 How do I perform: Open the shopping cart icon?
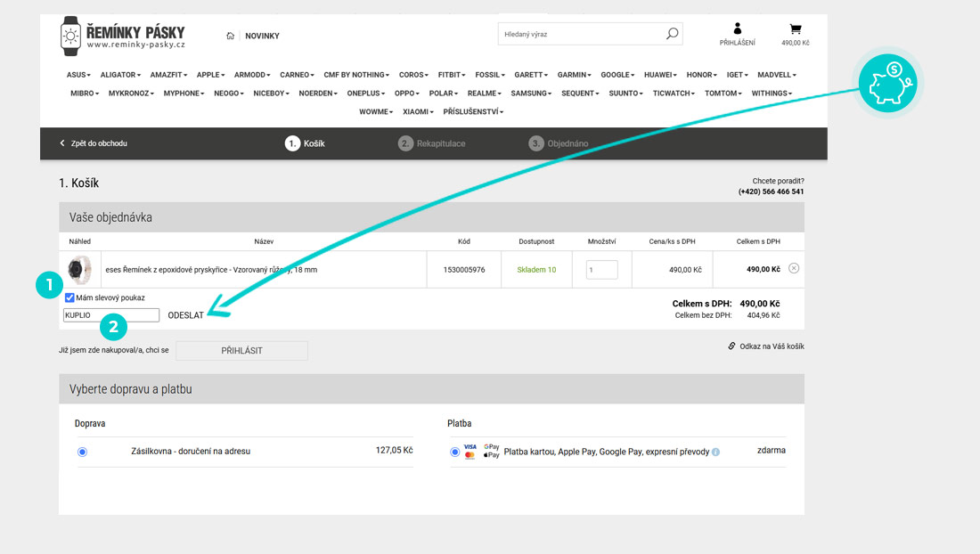pyautogui.click(x=795, y=29)
